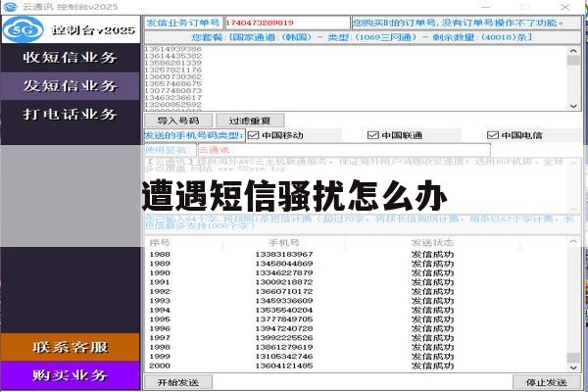Click the order number input field
This screenshot has width=588, height=392.
click(x=287, y=23)
